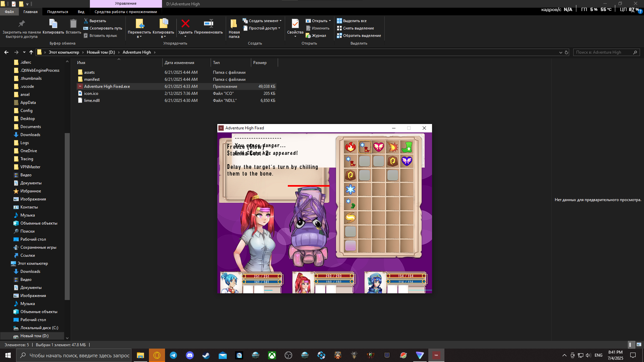Switch to the 'Вид' ribbon tab
644x362 pixels.
tap(81, 12)
